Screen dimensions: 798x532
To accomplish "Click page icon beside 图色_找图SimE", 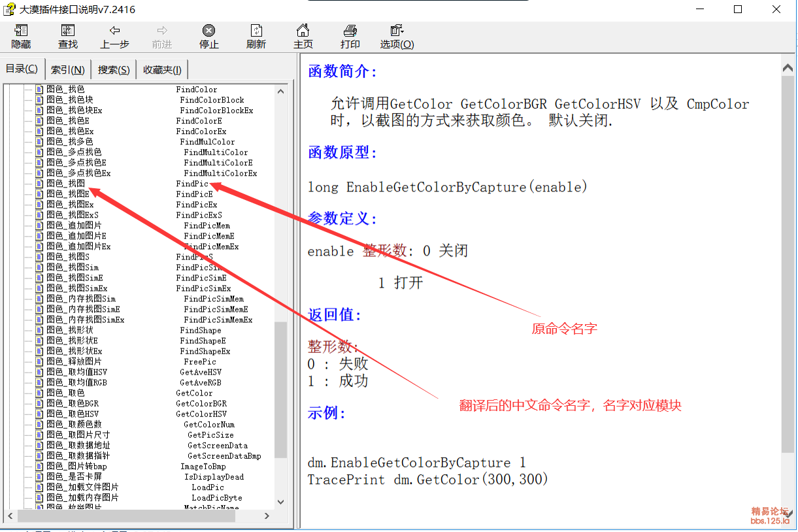I will [x=39, y=278].
